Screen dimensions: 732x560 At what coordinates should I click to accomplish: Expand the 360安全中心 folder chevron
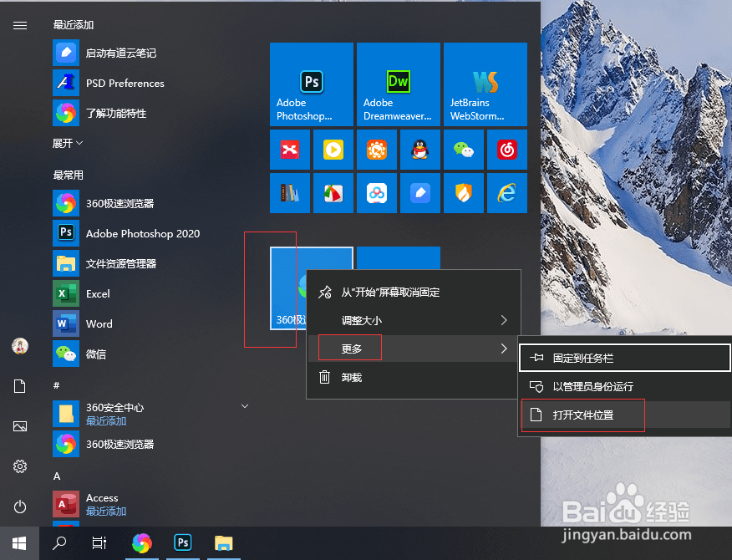click(245, 406)
